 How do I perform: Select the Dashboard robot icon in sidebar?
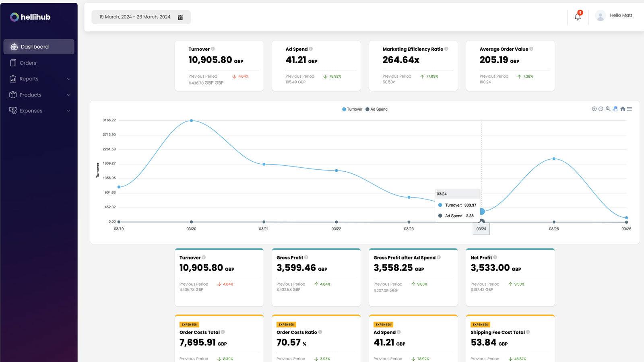tap(14, 46)
